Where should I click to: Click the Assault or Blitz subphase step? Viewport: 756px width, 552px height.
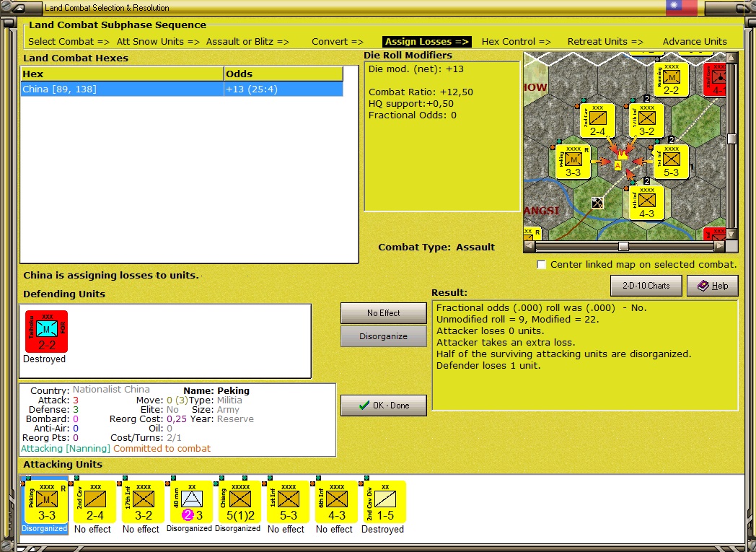(247, 42)
